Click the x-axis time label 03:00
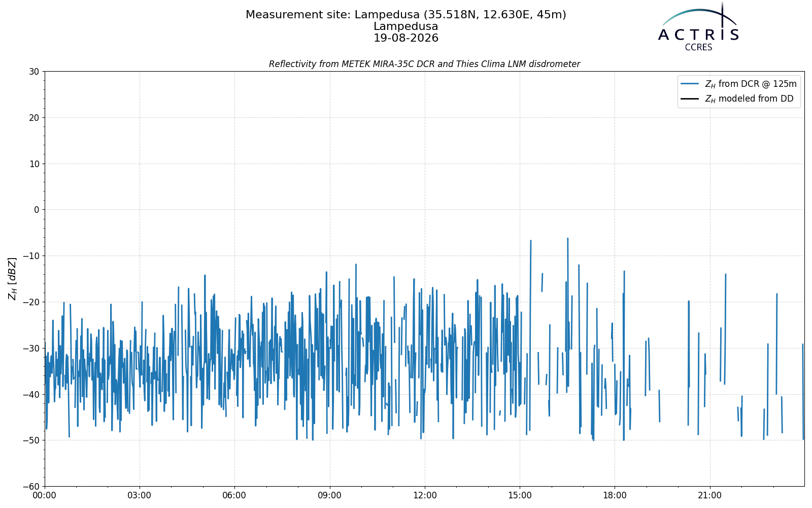Image resolution: width=812 pixels, height=508 pixels. pos(140,496)
